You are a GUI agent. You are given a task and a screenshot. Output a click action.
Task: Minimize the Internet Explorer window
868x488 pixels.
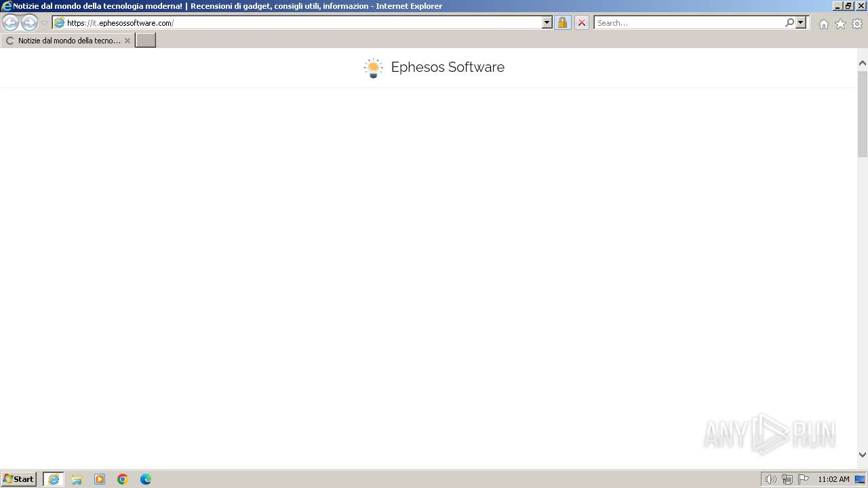pos(837,6)
